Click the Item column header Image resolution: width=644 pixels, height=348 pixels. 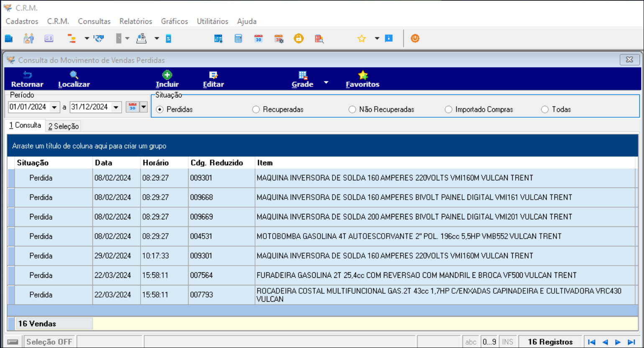click(445, 163)
